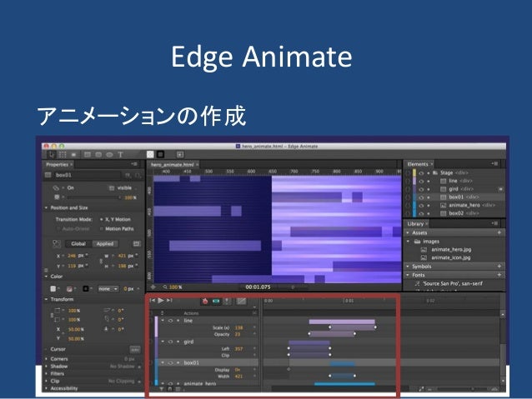Select the Text tool
This screenshot has height=399, width=532.
tap(120, 155)
